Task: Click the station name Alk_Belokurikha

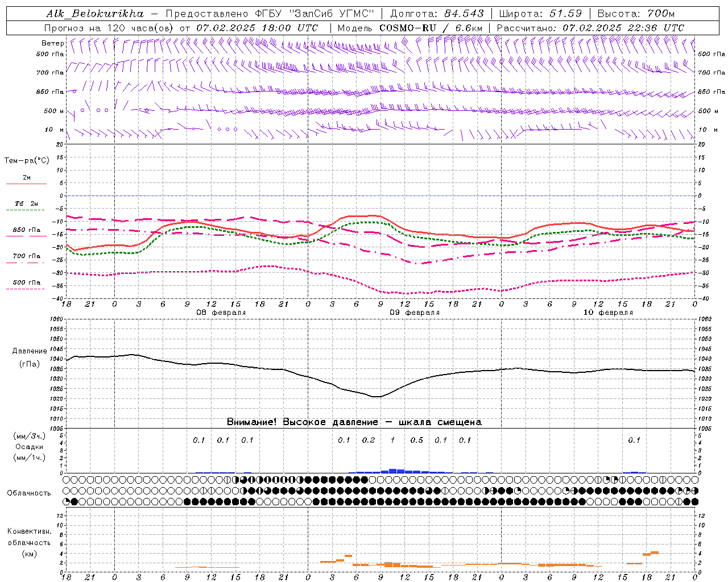Action: 95,13
